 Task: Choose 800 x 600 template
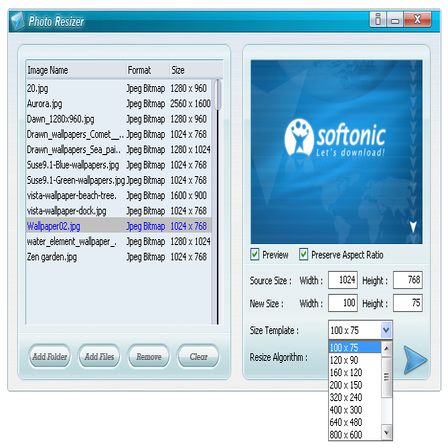coord(355,434)
